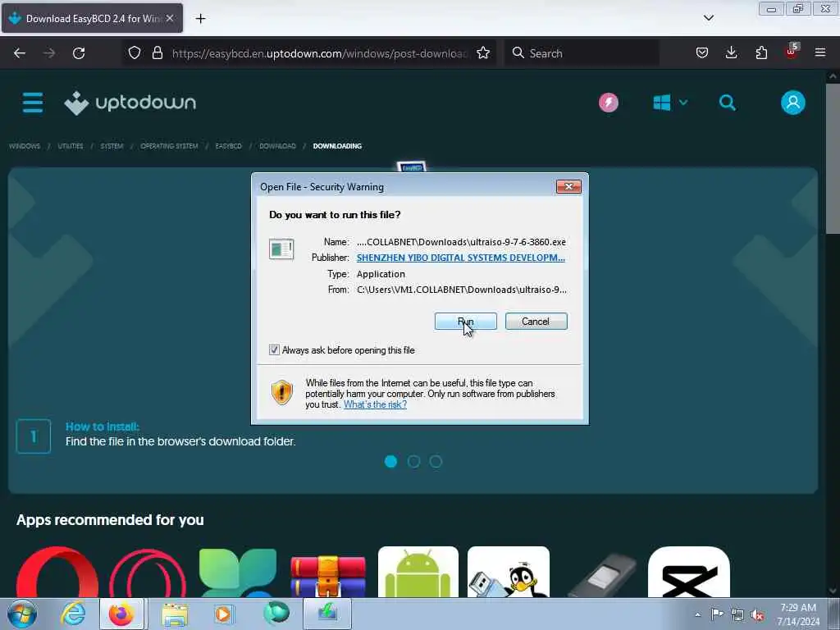Open Action Center flag icon
840x630 pixels.
tap(717, 614)
